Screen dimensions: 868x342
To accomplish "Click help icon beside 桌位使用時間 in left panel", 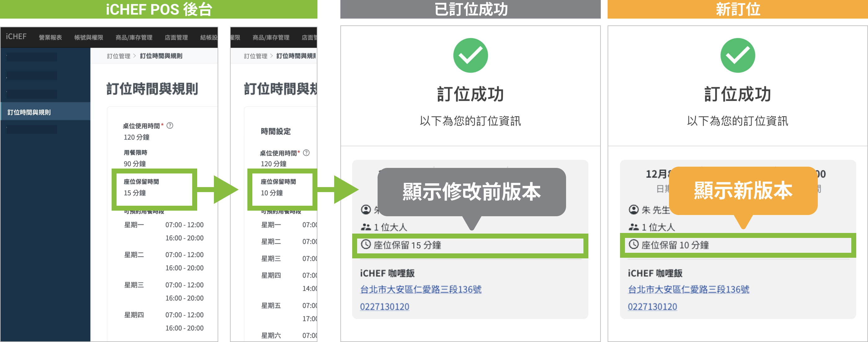I will coord(170,125).
